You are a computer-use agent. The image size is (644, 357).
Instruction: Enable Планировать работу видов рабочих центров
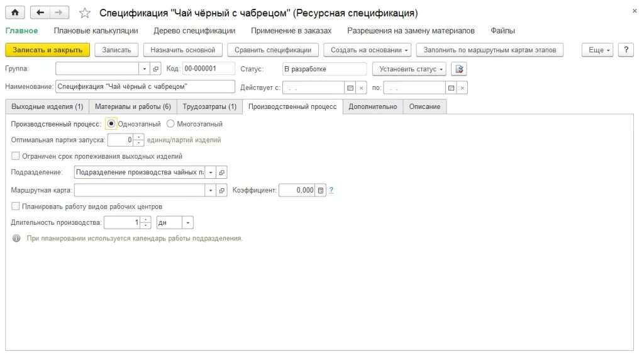click(16, 207)
